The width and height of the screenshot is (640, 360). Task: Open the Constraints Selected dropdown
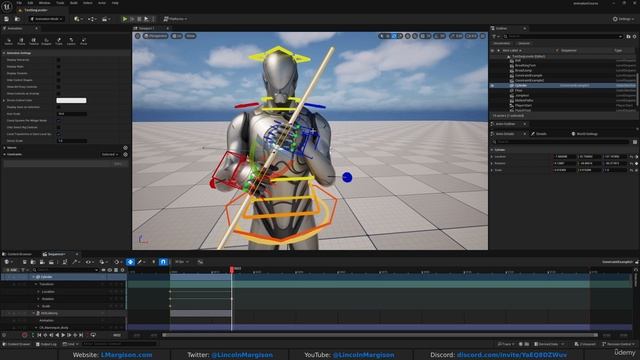(109, 155)
